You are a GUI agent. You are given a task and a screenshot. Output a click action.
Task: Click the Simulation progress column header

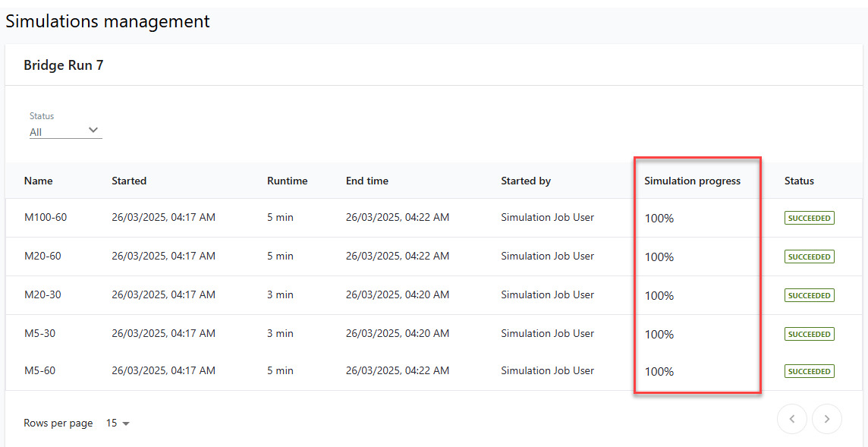[692, 181]
